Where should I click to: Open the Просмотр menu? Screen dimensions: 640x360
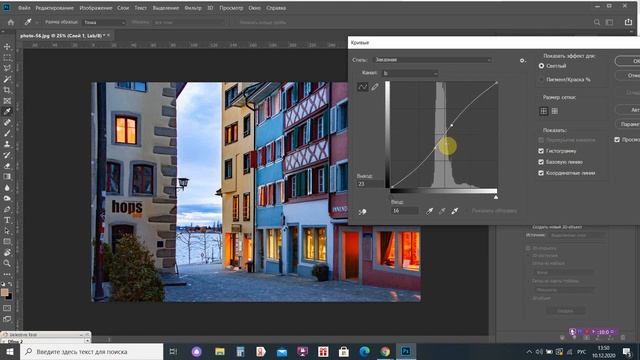coord(231,8)
